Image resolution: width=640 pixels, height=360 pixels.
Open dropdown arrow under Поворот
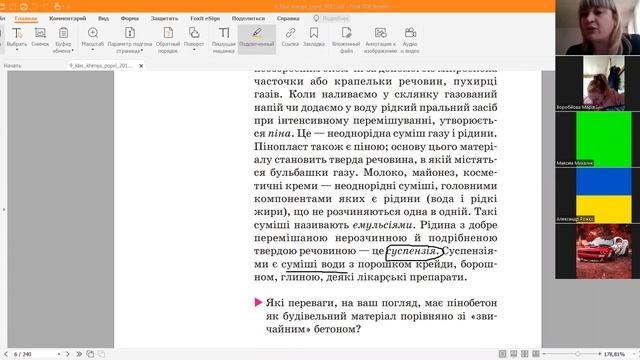click(x=194, y=50)
